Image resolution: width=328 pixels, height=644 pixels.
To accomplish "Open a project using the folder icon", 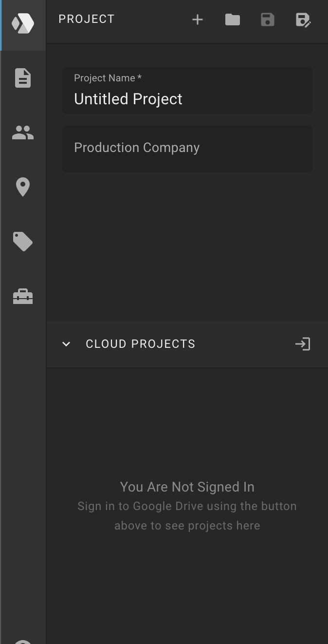I will pyautogui.click(x=233, y=19).
